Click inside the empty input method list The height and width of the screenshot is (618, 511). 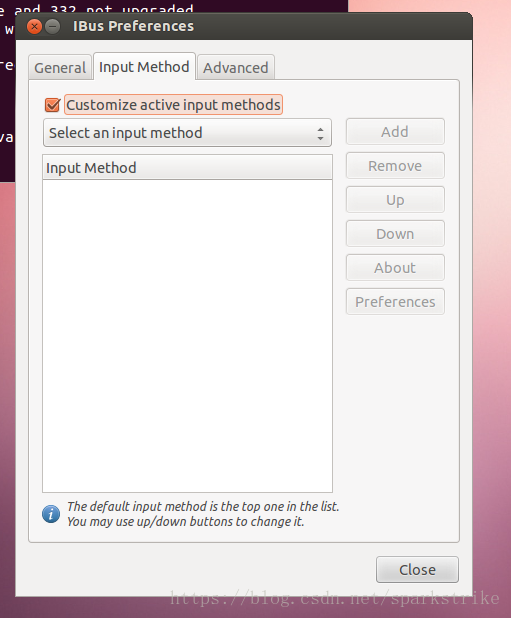click(188, 336)
